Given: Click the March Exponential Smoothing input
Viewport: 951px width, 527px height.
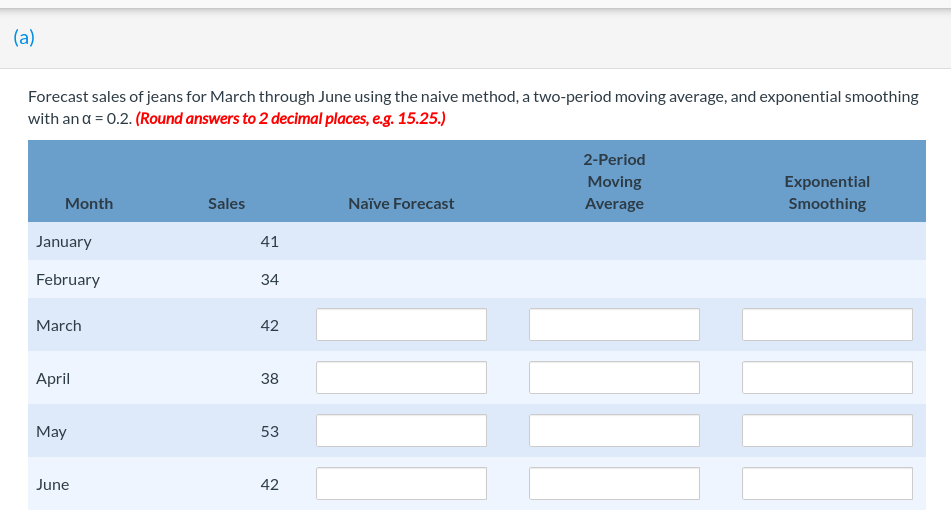Looking at the screenshot, I should click(827, 324).
